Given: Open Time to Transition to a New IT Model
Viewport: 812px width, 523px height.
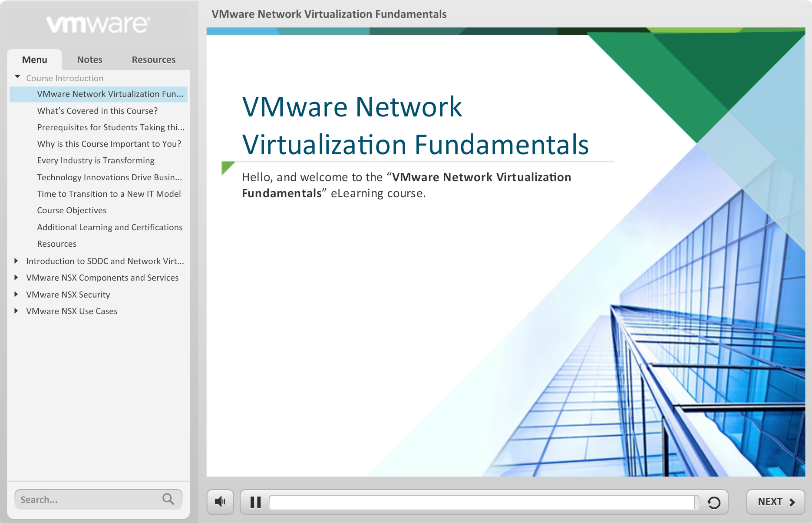Looking at the screenshot, I should coord(109,194).
